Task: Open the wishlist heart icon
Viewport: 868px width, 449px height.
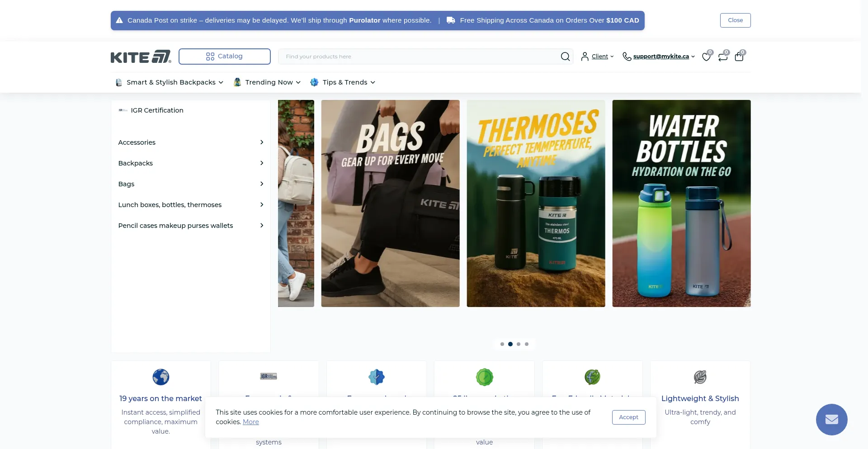Action: tap(706, 57)
